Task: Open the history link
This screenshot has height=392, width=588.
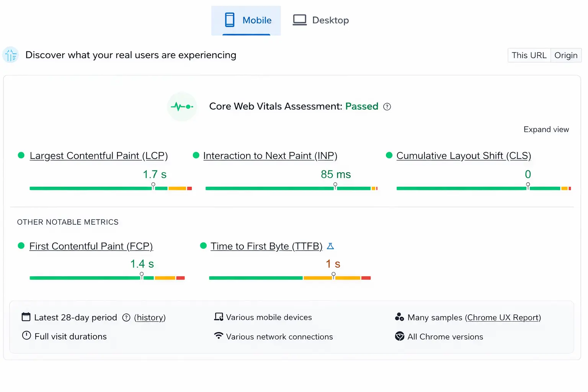Action: pos(150,318)
